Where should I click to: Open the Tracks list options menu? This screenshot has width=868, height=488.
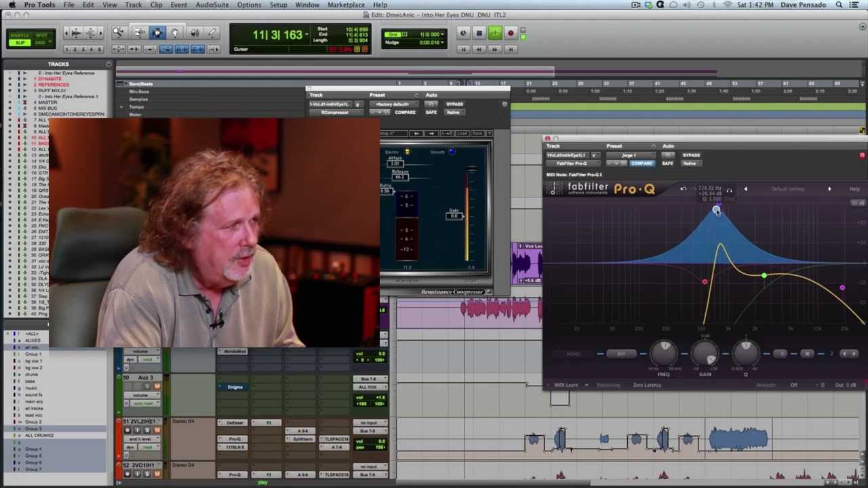coord(108,64)
